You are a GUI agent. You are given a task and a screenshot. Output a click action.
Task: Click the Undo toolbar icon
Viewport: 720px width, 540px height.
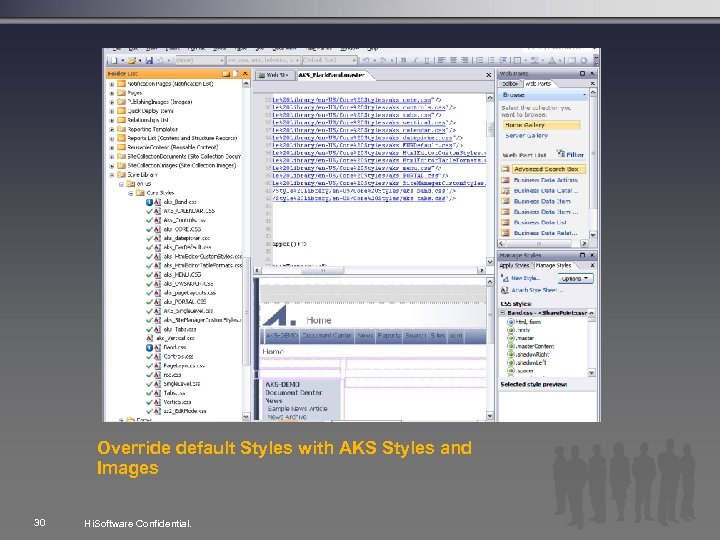(367, 60)
